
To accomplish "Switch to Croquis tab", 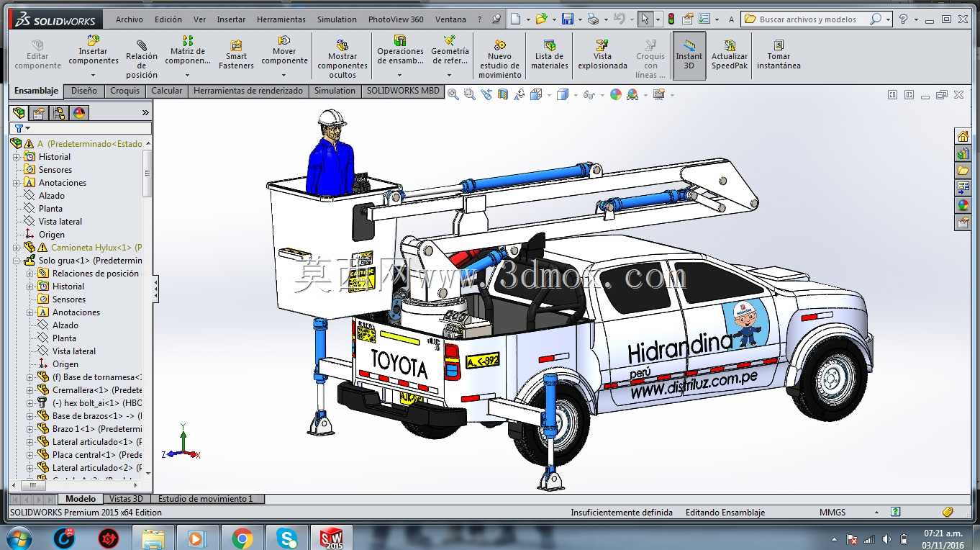I will coord(125,91).
